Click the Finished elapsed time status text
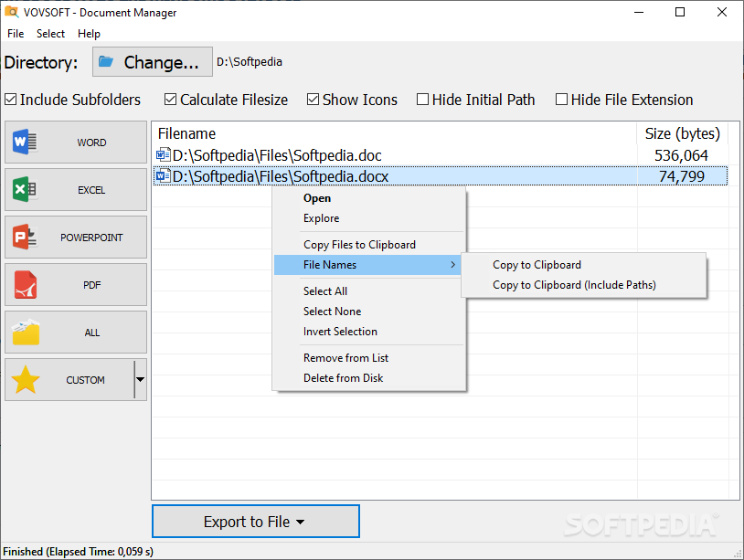 (x=79, y=552)
